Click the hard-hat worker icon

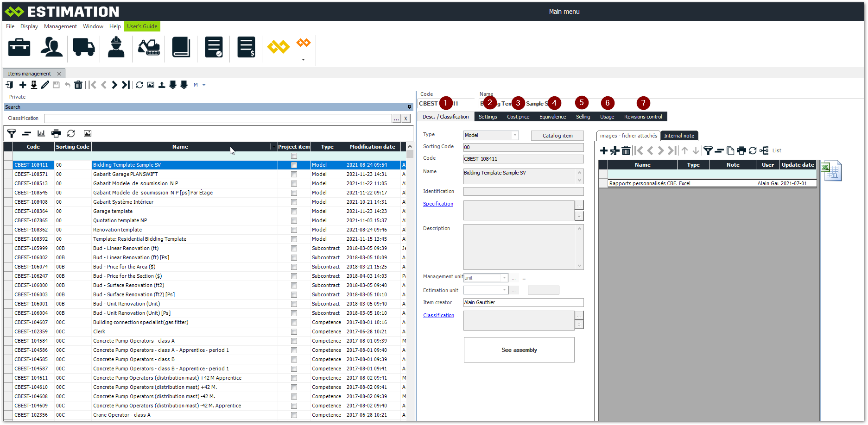coord(116,47)
